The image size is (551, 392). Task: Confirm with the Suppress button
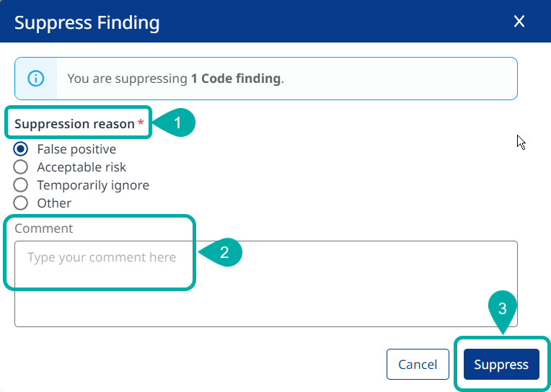pyautogui.click(x=501, y=365)
